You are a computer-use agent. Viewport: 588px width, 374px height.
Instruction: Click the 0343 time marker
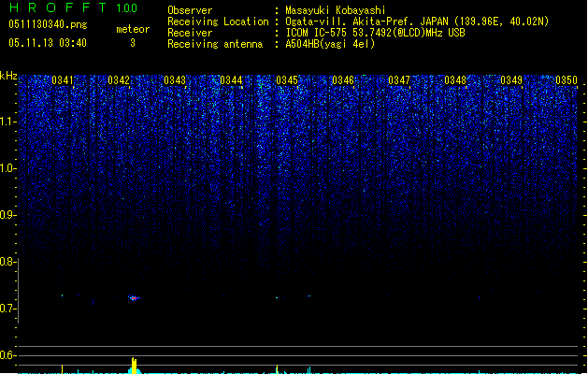175,79
